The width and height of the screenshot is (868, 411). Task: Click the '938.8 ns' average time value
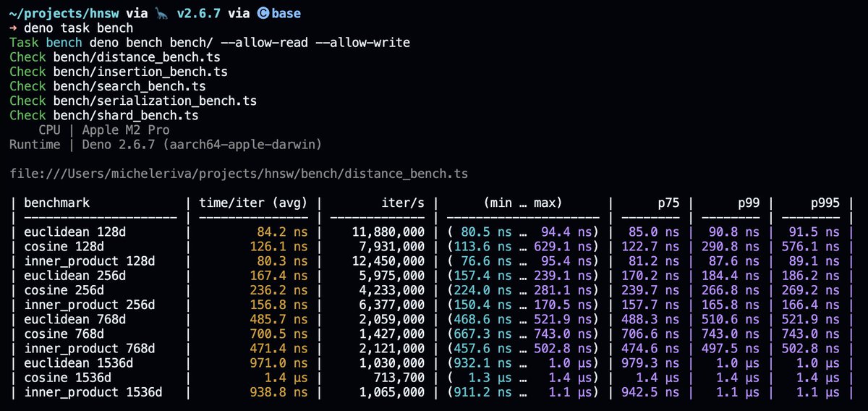tap(279, 391)
